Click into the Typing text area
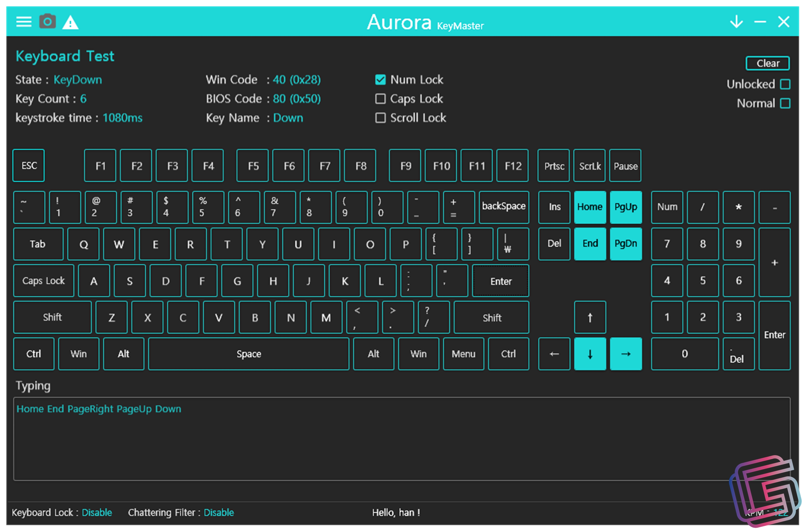The height and width of the screenshot is (532, 806). click(402, 439)
